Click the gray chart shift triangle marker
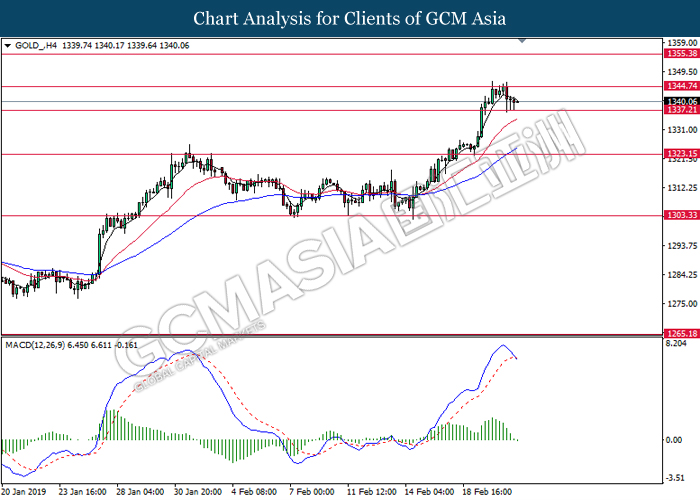700x500 pixels. pos(521,42)
